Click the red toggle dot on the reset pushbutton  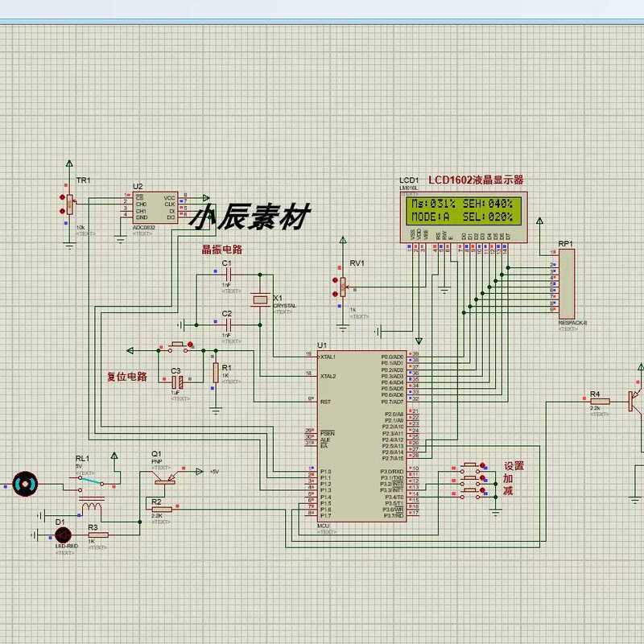[190, 345]
